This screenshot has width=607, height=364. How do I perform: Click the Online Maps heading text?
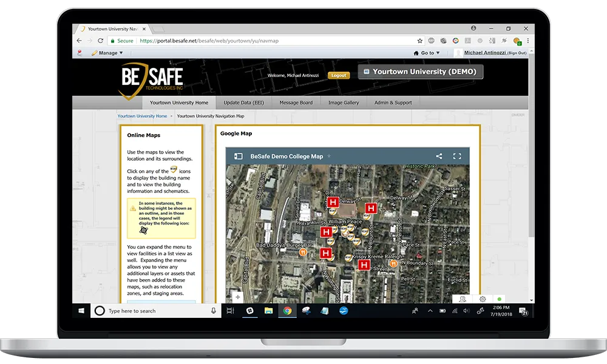[144, 135]
